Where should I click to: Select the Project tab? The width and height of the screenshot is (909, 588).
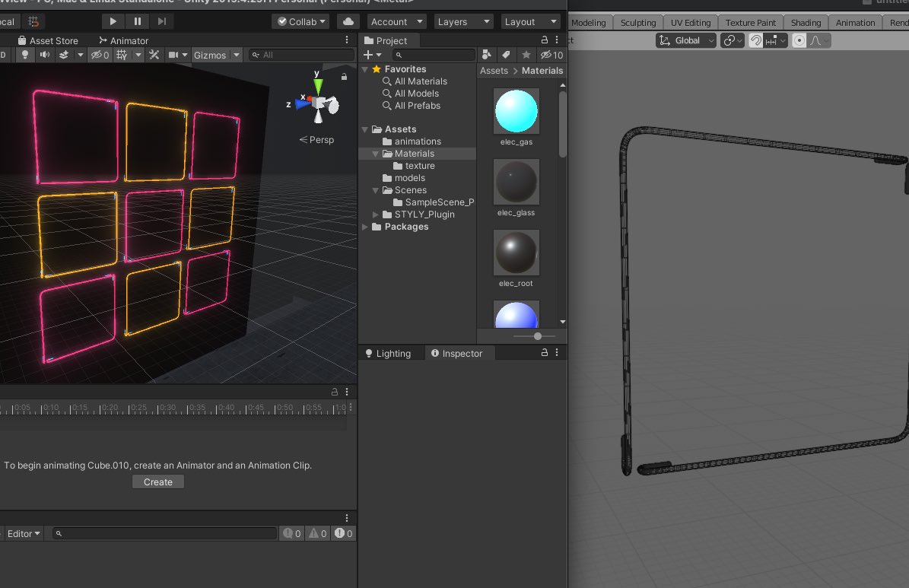click(386, 40)
